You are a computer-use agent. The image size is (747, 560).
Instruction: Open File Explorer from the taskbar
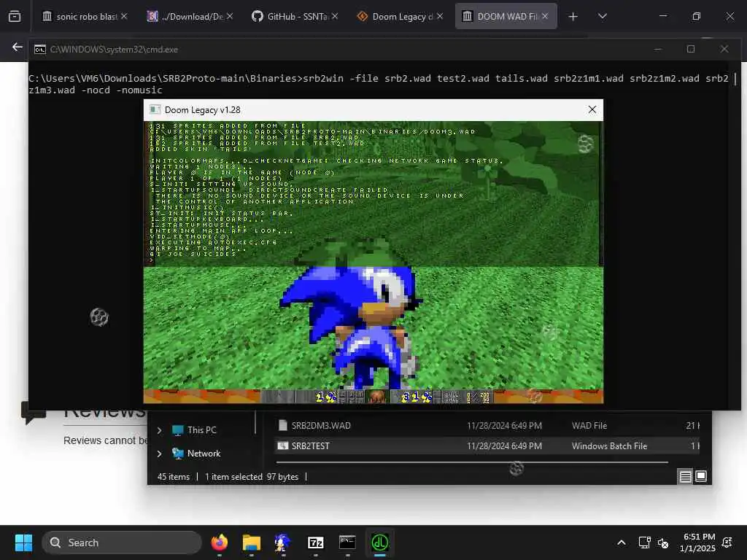(x=252, y=542)
